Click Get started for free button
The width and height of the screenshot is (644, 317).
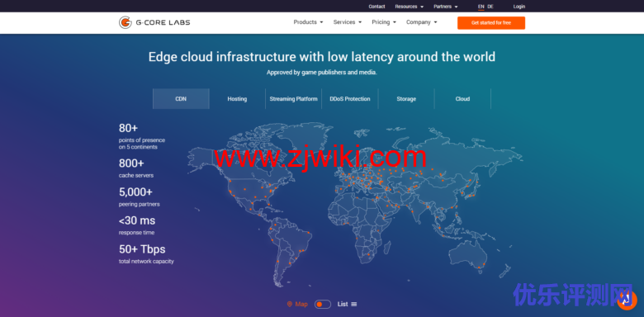pyautogui.click(x=491, y=23)
